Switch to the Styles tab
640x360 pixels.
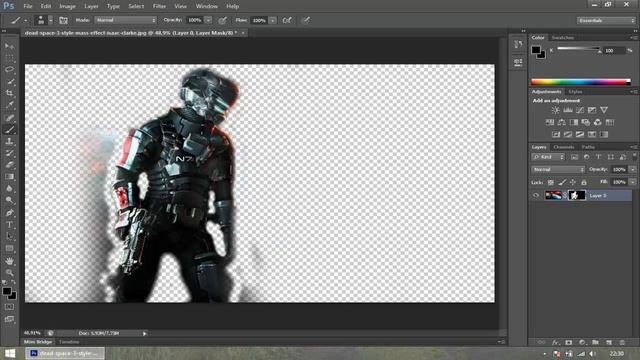[x=576, y=92]
